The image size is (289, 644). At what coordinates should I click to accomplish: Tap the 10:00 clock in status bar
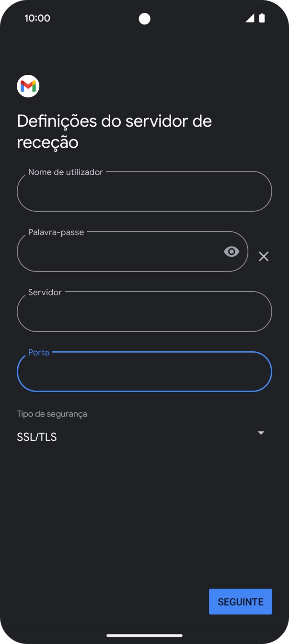[37, 18]
